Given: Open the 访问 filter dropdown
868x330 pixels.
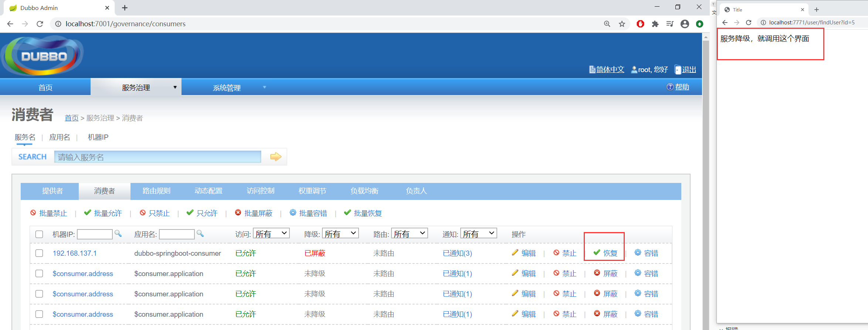Looking at the screenshot, I should (271, 234).
